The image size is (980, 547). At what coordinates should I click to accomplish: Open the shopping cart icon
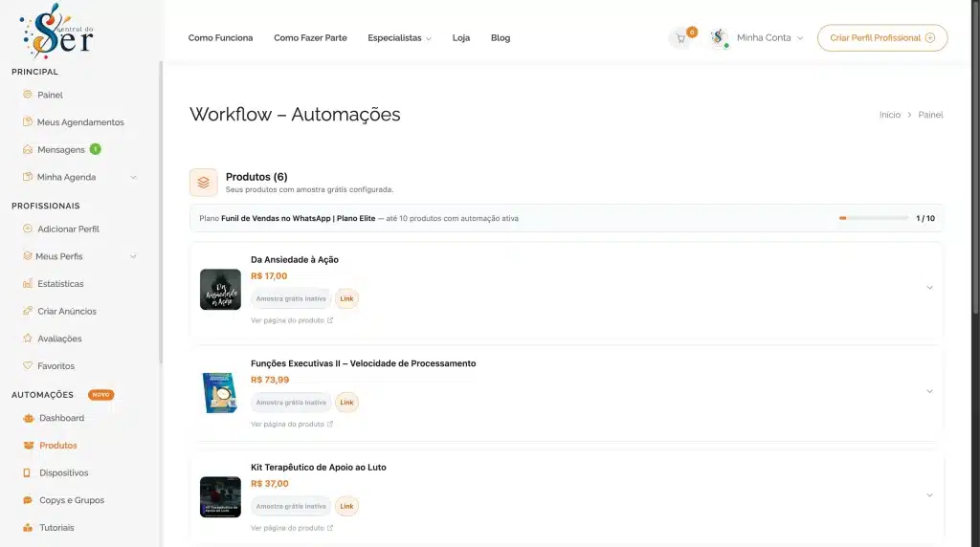(680, 38)
